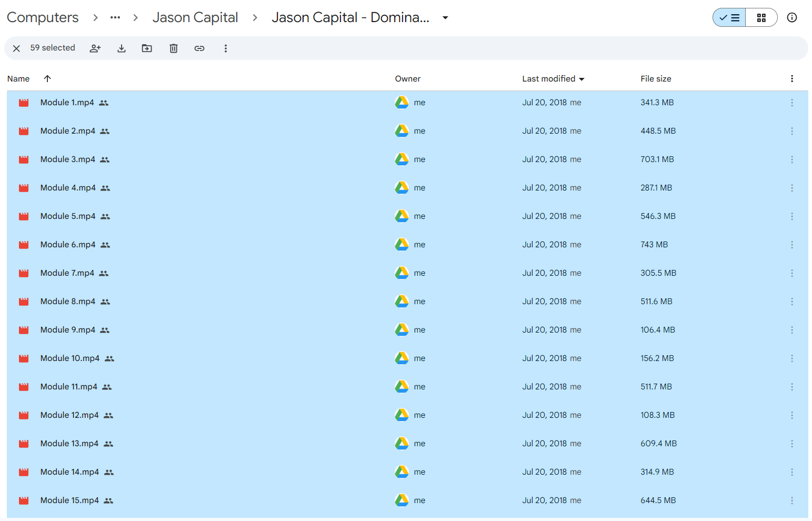Open more actions for Module 4.mp4
812x521 pixels.
tap(792, 188)
